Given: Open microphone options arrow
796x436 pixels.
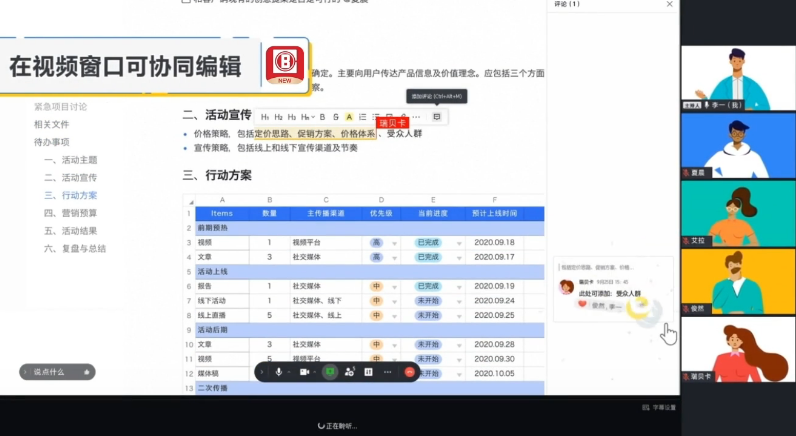Looking at the screenshot, I should click(x=290, y=371).
